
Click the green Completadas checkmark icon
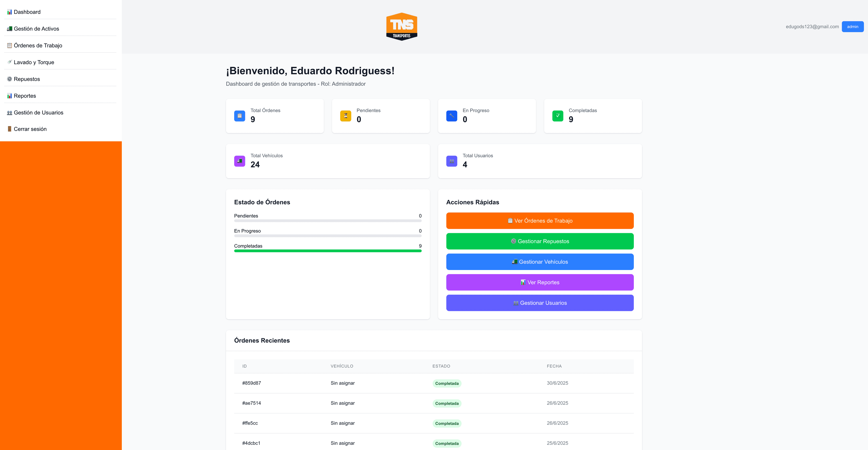(x=557, y=116)
